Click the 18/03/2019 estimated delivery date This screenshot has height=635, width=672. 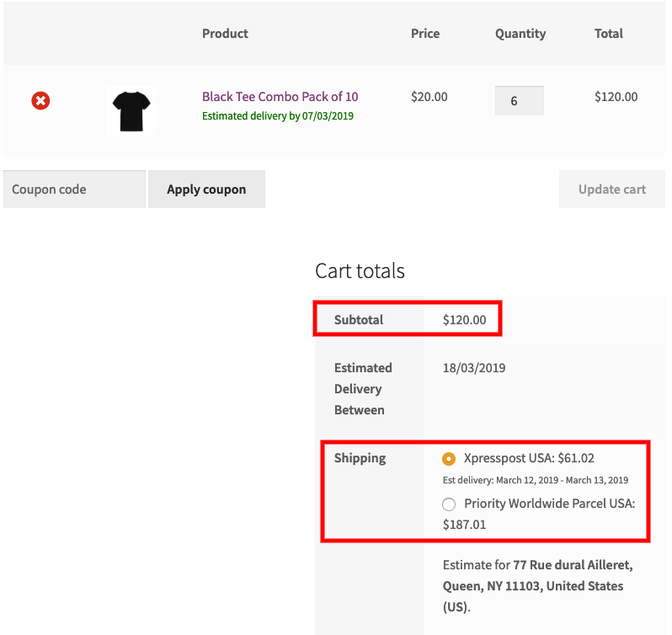click(x=474, y=368)
